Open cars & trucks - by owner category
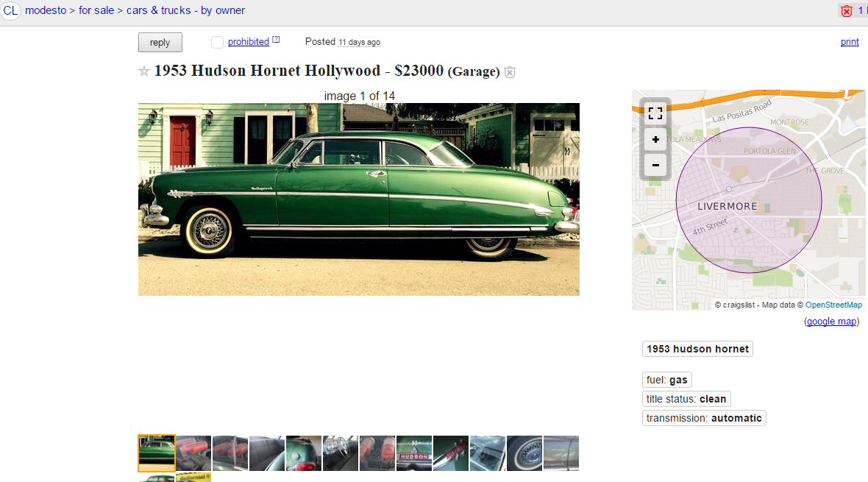This screenshot has width=868, height=482. 185,10
